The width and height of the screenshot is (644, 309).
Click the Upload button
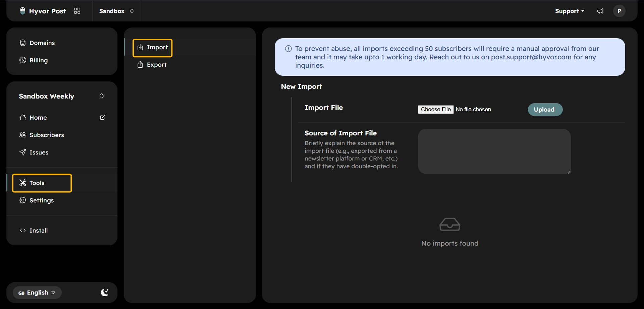(x=545, y=110)
